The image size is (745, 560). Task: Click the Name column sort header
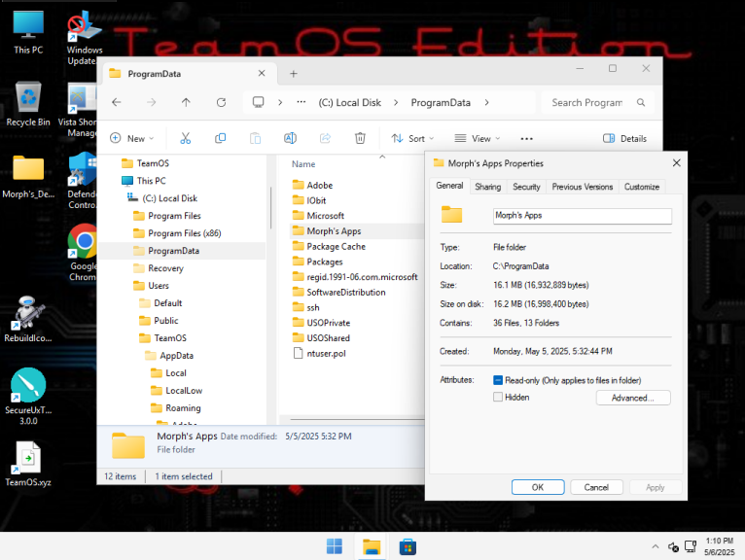click(303, 164)
